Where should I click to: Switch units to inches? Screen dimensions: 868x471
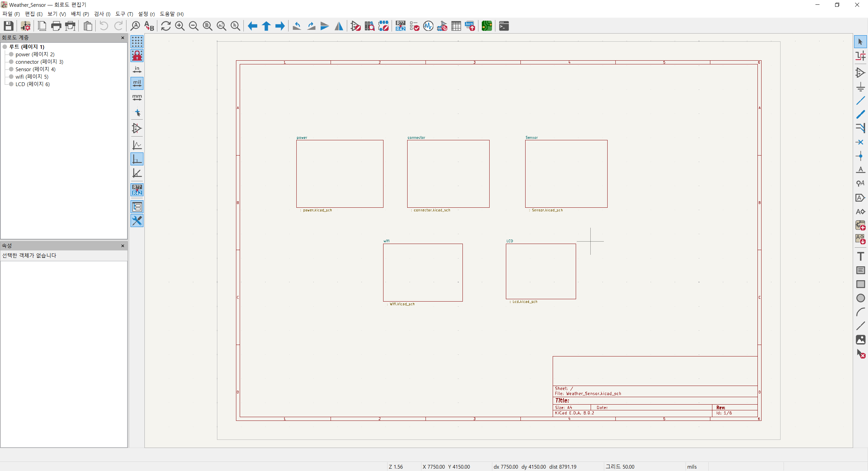(137, 70)
